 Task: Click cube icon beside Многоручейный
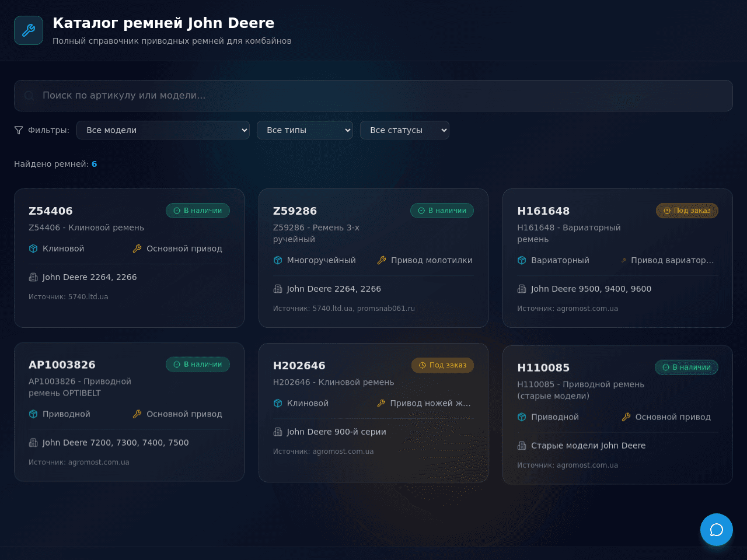point(278,260)
